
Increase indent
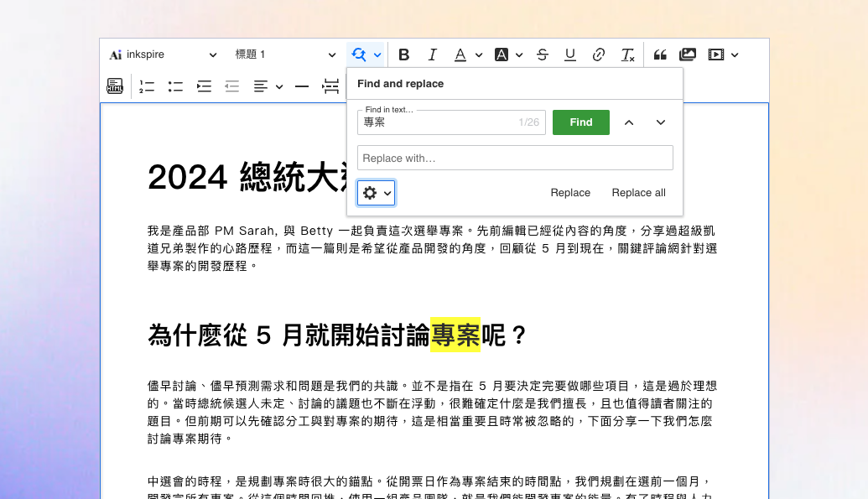coord(204,86)
